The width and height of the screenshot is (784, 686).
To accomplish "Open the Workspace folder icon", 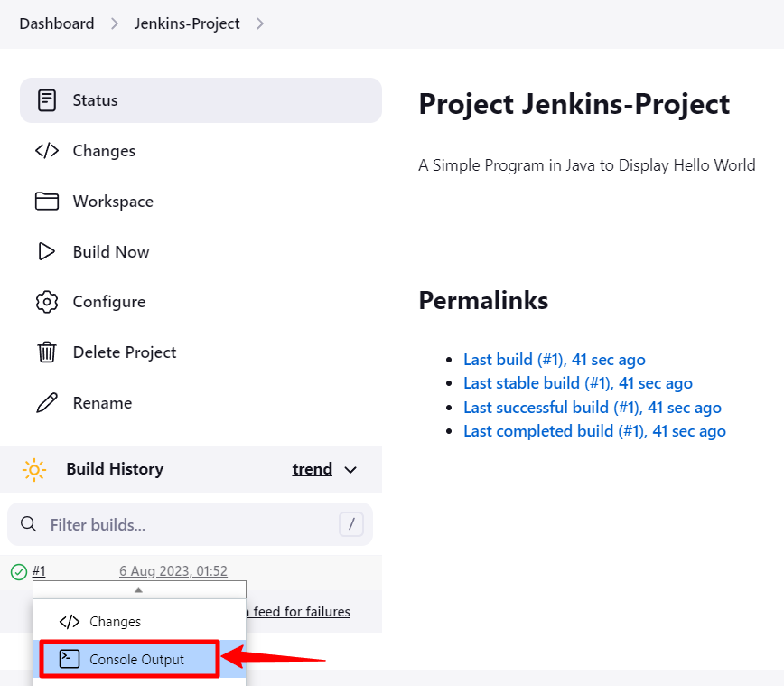I will click(x=47, y=202).
